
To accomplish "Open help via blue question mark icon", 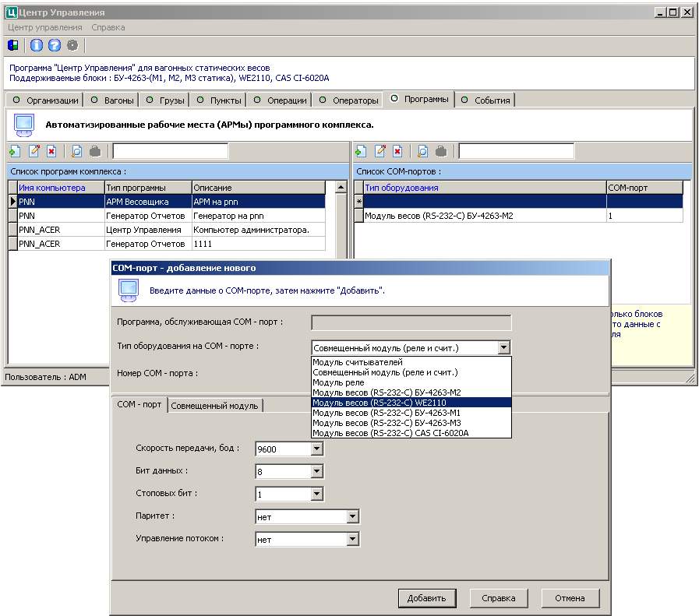I will pos(55,44).
